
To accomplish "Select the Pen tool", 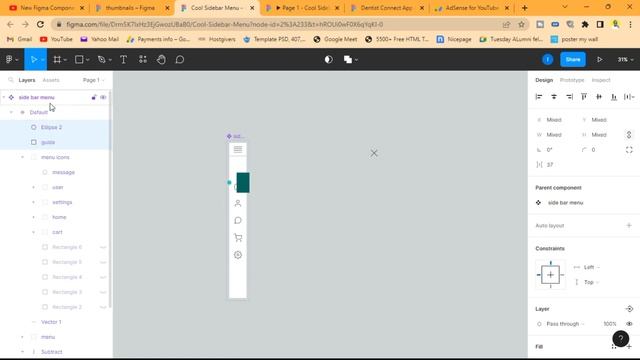I will [102, 60].
